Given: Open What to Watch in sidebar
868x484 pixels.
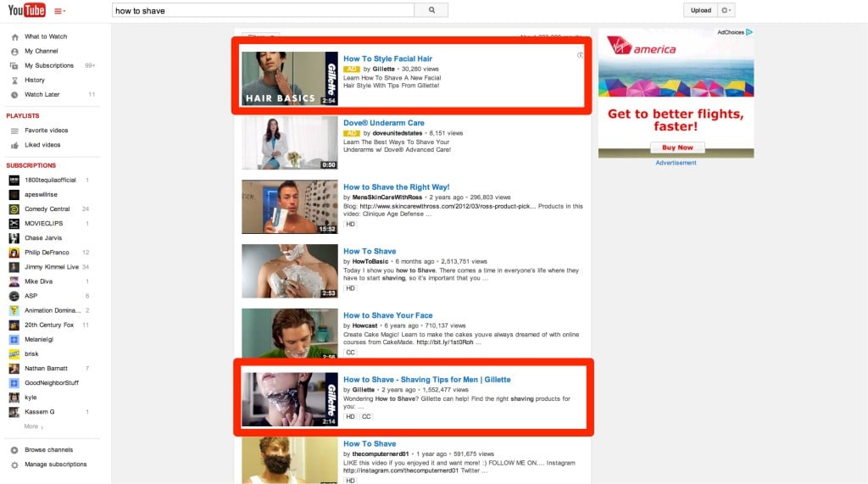Looking at the screenshot, I should (x=46, y=36).
